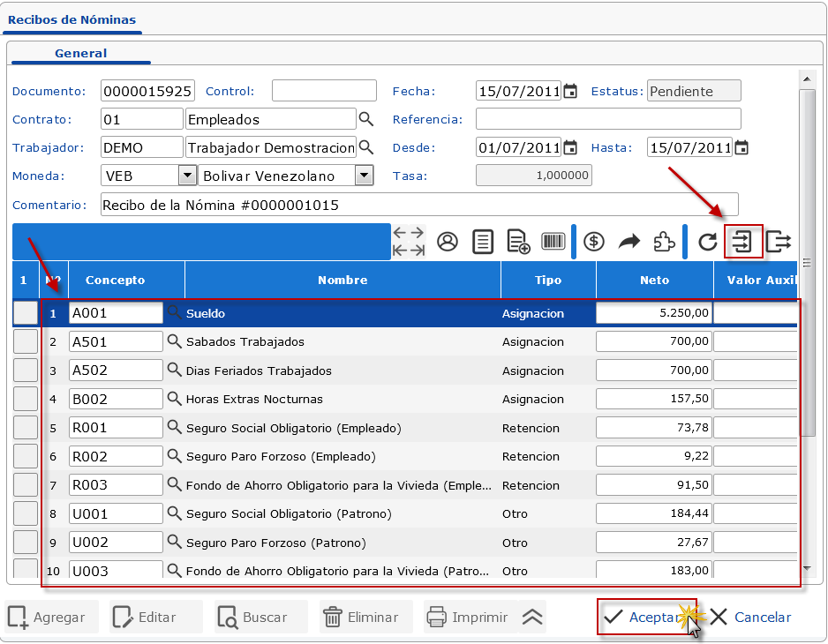Open the Fecha calendar date picker
The image size is (828, 644).
570,91
